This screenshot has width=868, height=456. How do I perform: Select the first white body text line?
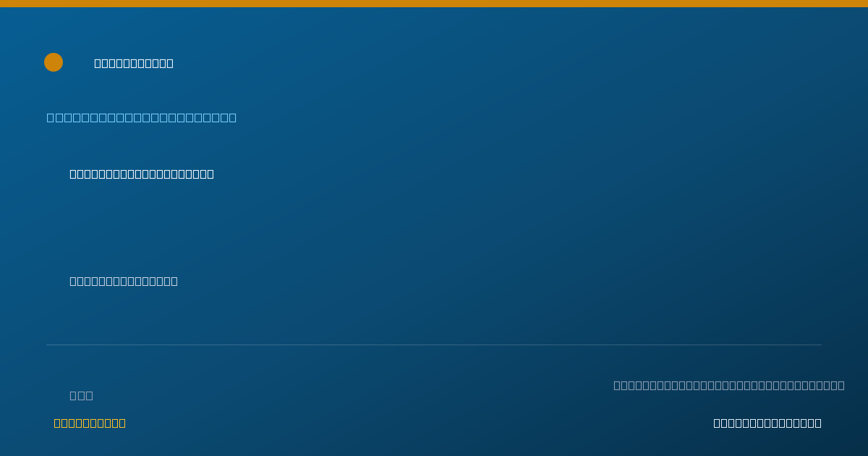click(x=142, y=174)
